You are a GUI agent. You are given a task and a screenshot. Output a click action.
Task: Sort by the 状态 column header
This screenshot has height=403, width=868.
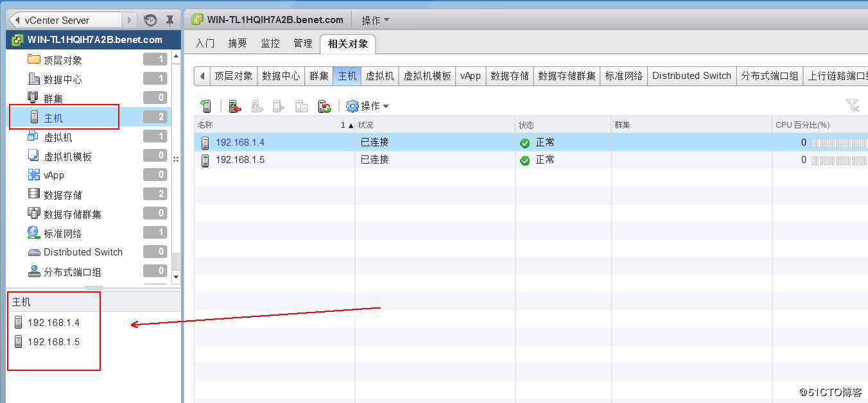(564, 124)
